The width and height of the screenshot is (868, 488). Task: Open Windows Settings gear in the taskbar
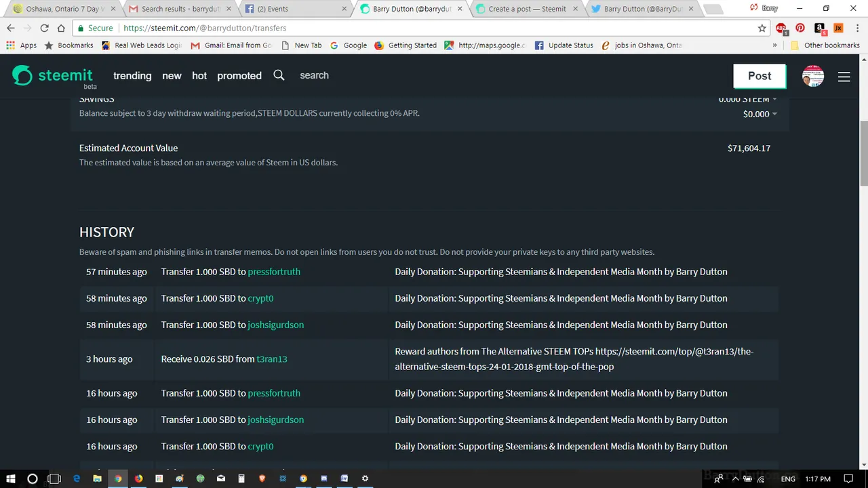pos(365,479)
